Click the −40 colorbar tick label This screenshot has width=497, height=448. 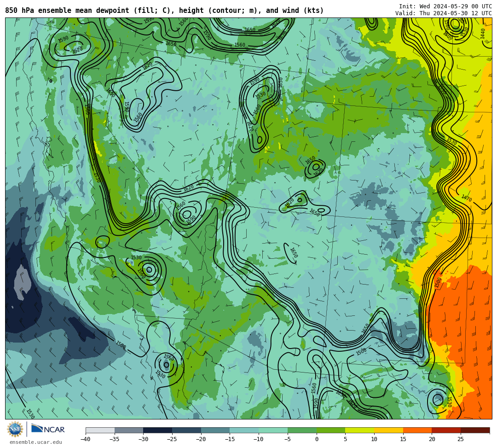[x=86, y=439]
